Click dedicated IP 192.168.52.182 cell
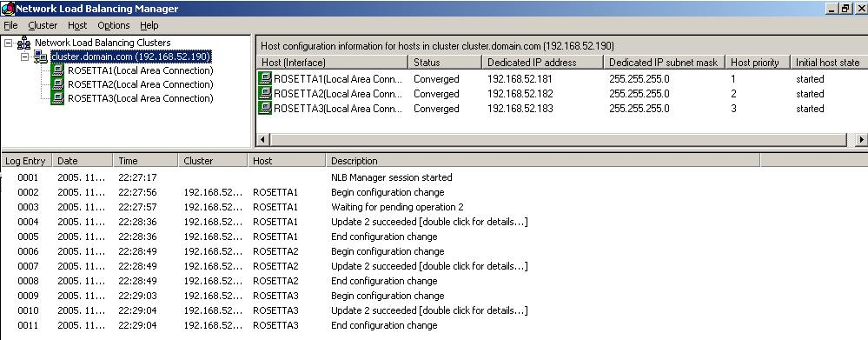Viewport: 868px width, 340px height. pyautogui.click(x=520, y=94)
